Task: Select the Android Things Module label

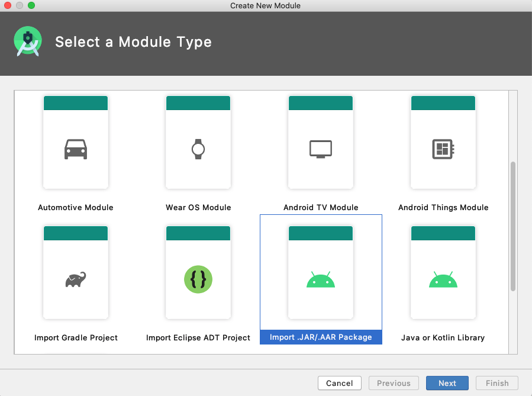Action: click(443, 207)
